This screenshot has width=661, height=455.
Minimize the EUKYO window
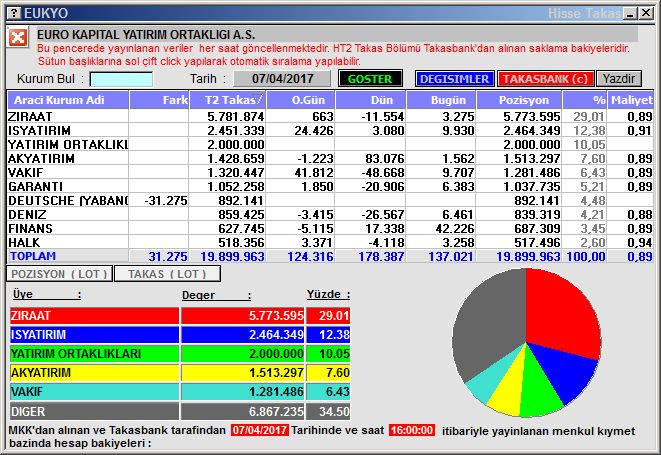coord(631,13)
